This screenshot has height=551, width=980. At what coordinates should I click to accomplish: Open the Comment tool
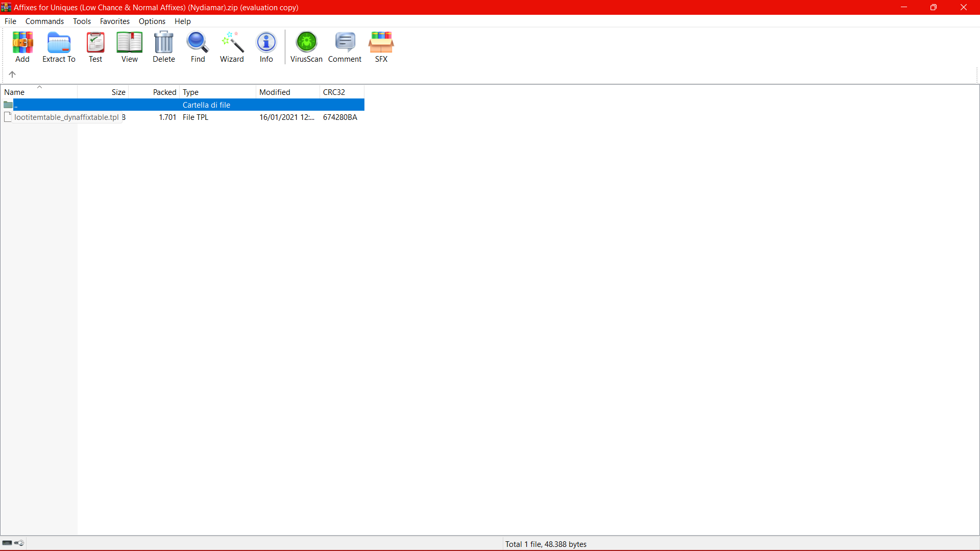pos(345,47)
